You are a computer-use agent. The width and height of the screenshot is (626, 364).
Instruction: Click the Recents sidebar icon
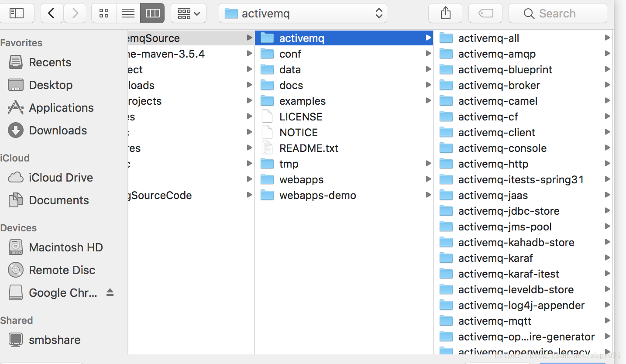click(x=16, y=62)
